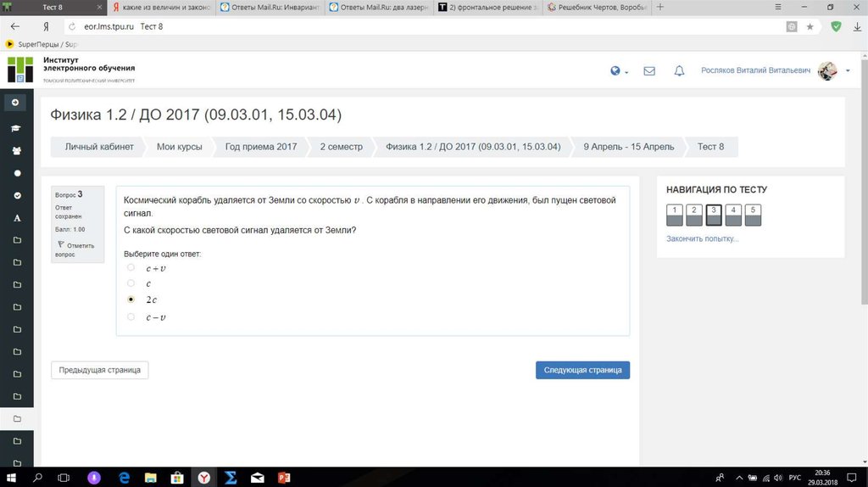The image size is (868, 487).
Task: Click Следующая страница button
Action: (582, 370)
